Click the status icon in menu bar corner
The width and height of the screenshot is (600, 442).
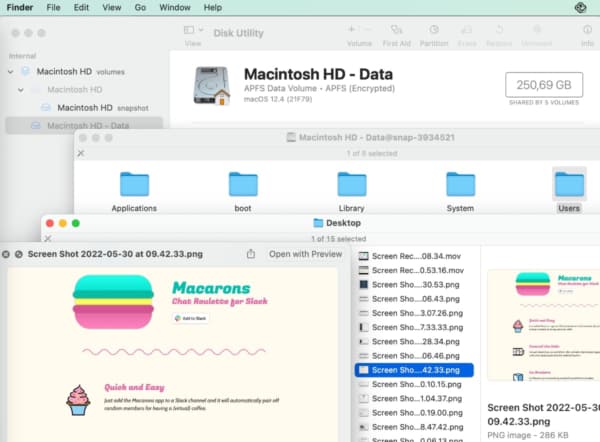[x=580, y=7]
